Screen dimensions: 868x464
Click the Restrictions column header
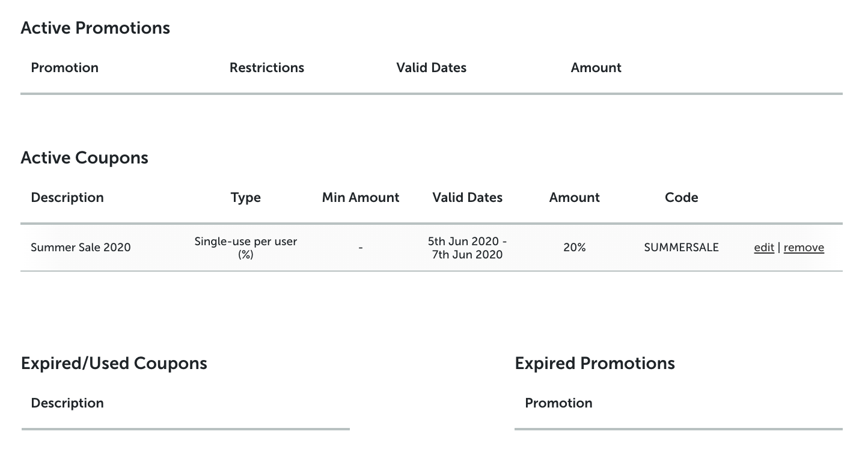point(267,68)
